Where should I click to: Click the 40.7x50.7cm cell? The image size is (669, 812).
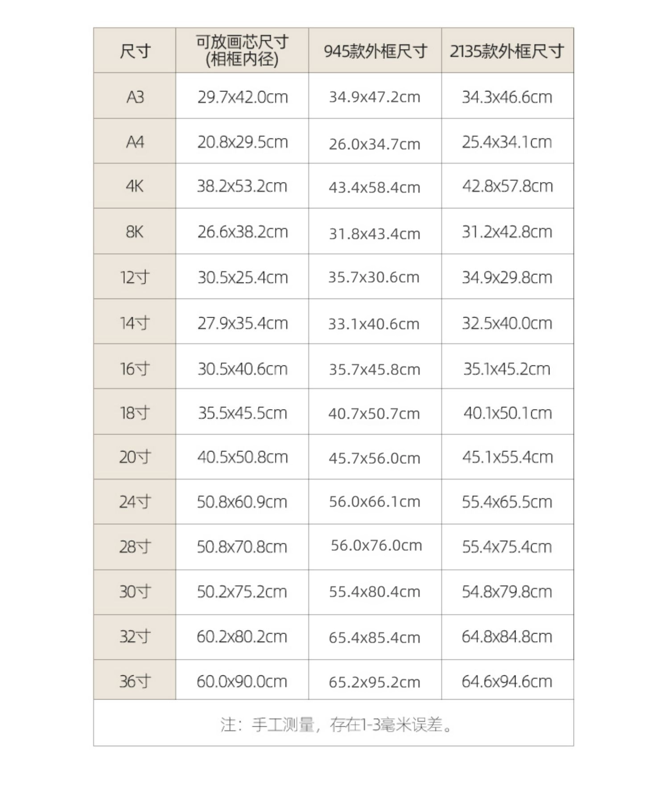point(375,414)
